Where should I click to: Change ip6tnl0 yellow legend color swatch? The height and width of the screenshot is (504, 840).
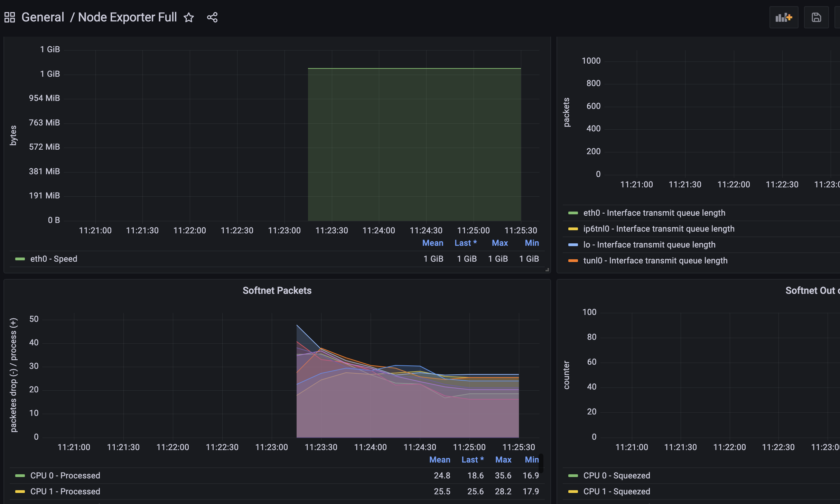point(573,229)
